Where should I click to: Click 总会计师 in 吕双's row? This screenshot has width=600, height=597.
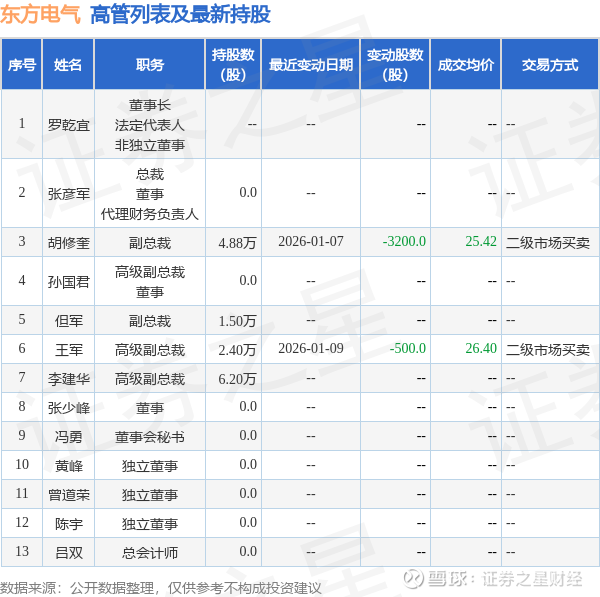pos(150,553)
